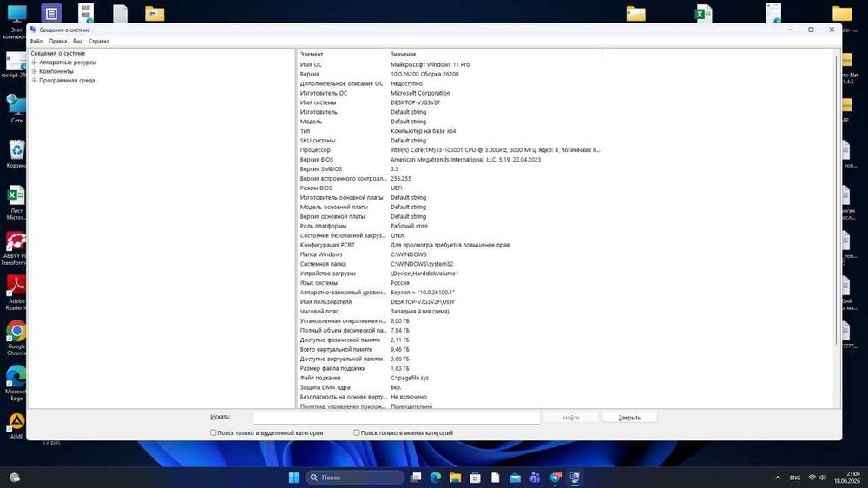868x488 pixels.
Task: Expand the Аппаратные ресурсы tree node
Action: (x=35, y=63)
